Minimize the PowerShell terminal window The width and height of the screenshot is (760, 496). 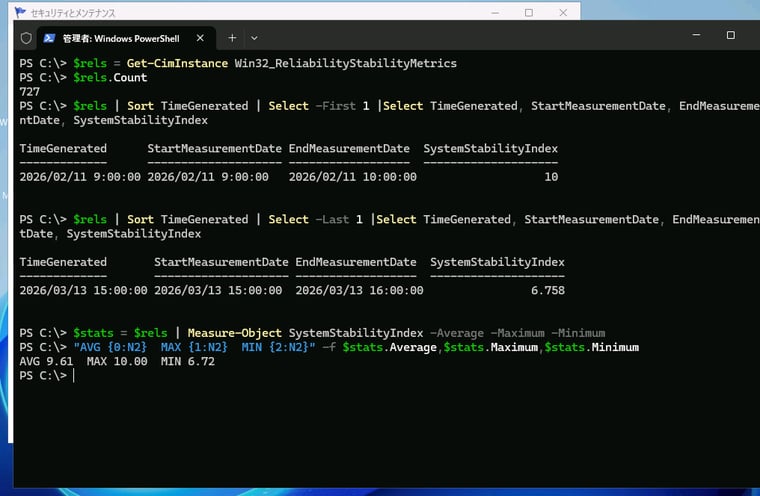click(x=696, y=35)
